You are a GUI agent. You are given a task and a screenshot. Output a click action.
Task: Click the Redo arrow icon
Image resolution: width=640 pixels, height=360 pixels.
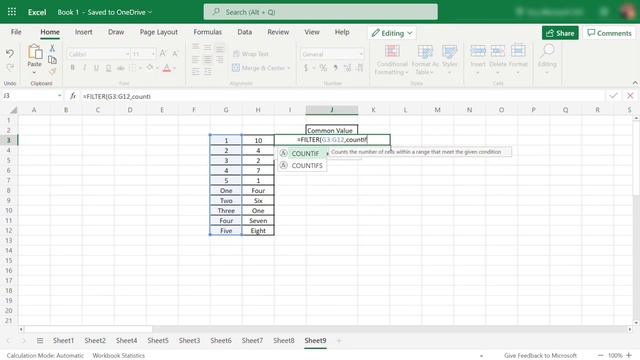[x=10, y=67]
